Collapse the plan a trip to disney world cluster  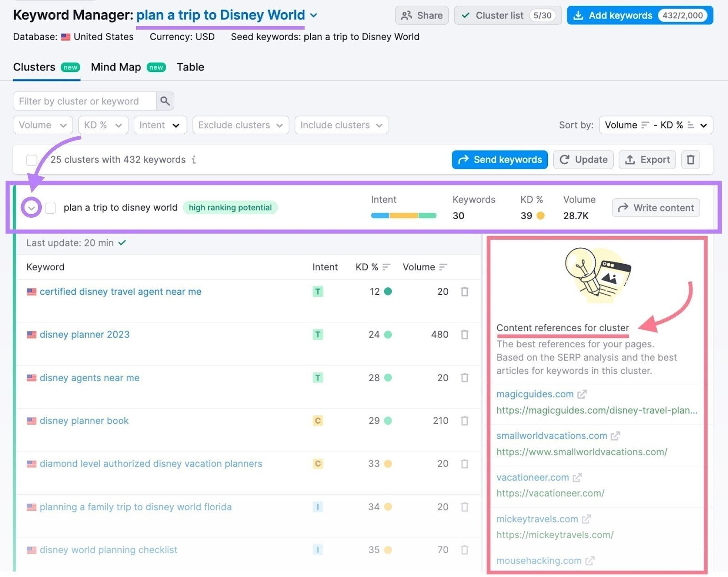coord(31,208)
